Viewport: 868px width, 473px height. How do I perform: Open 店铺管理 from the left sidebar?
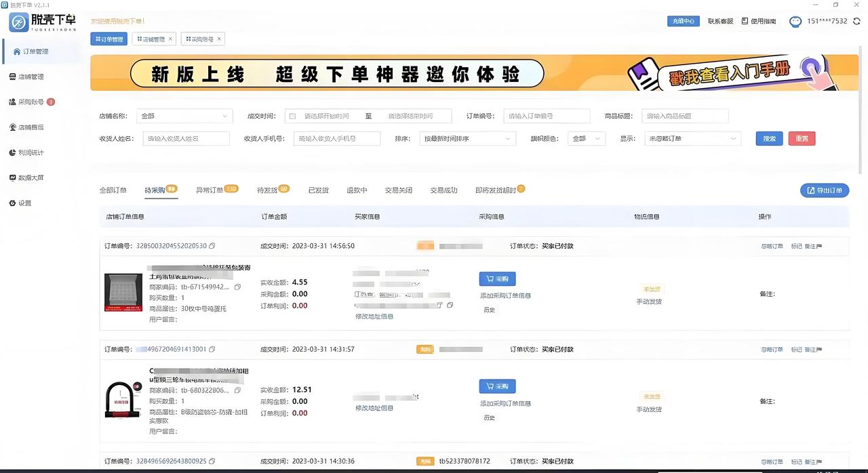pyautogui.click(x=31, y=77)
